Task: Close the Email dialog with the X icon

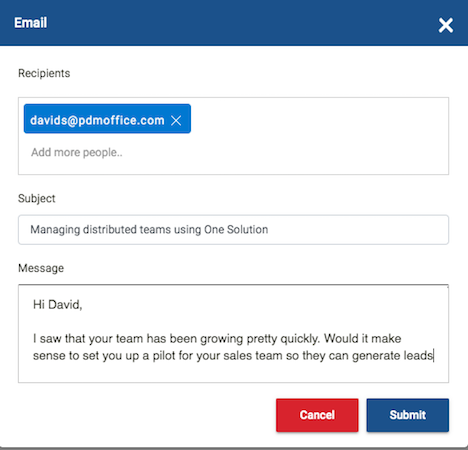Action: tap(445, 25)
